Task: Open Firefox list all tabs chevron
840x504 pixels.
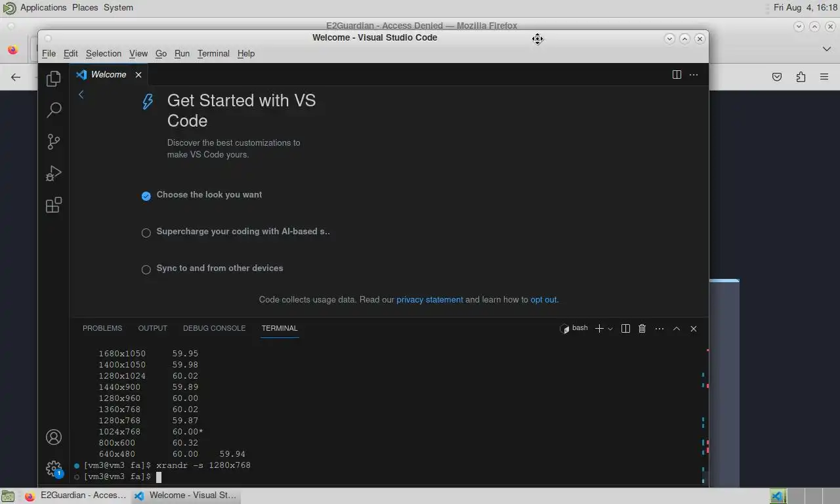Action: coord(827,49)
